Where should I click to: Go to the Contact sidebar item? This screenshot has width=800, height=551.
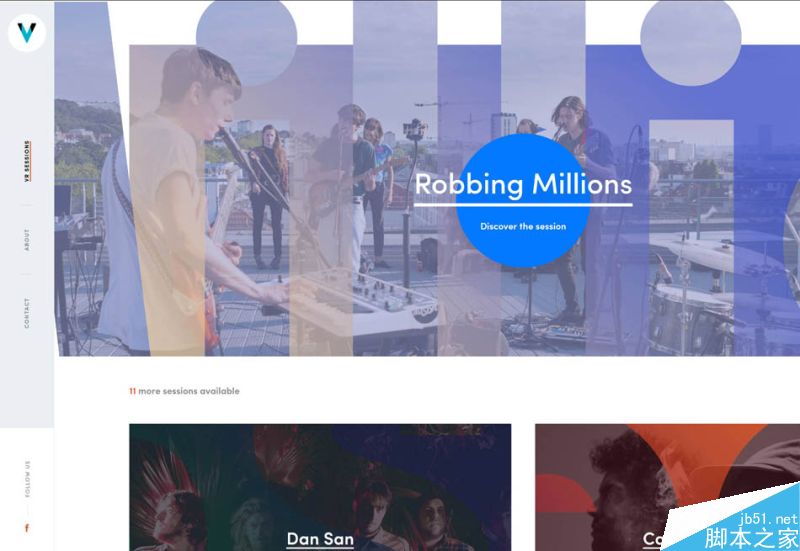click(x=27, y=313)
